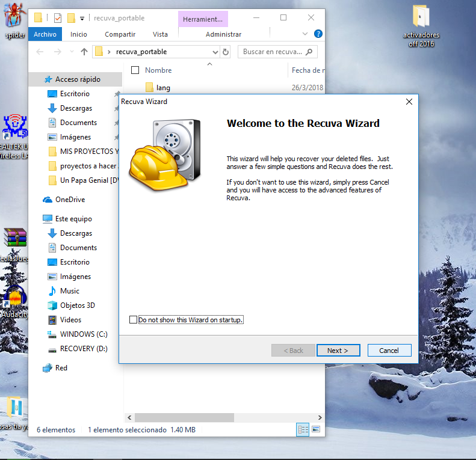The width and height of the screenshot is (476, 460).
Task: Select the lang folder
Action: coord(162,88)
